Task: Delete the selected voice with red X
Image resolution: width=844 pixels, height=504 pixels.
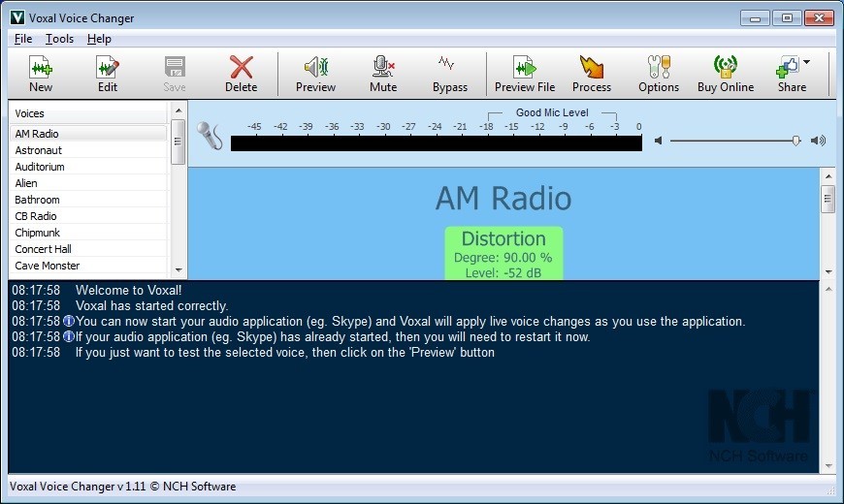Action: (241, 74)
